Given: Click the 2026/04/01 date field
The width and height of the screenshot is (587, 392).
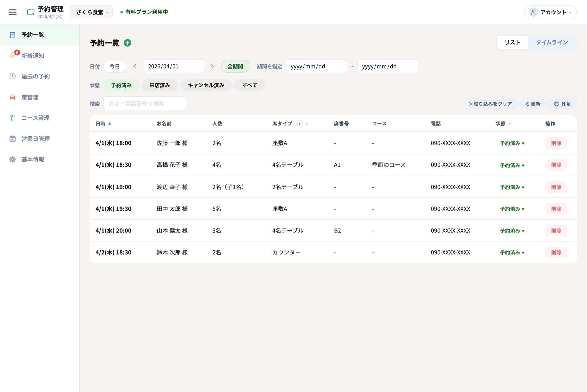Looking at the screenshot, I should [173, 66].
